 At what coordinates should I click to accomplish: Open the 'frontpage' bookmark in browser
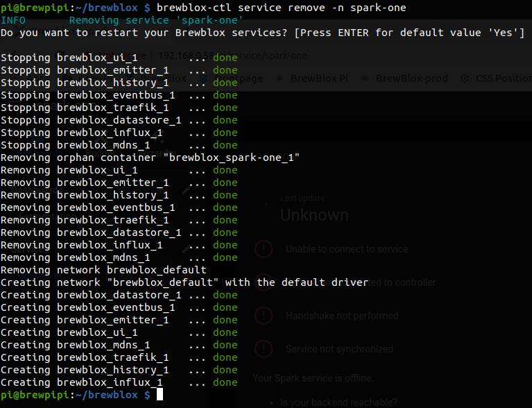tap(231, 78)
